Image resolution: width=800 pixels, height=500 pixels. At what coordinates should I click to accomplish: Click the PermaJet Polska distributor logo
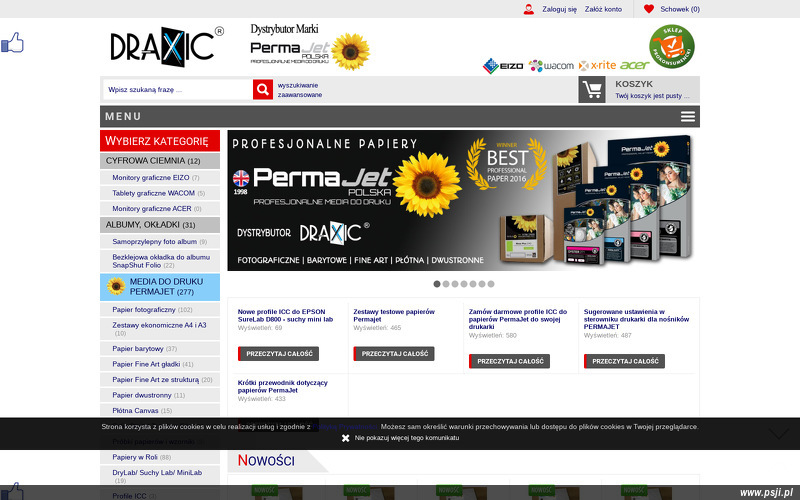tap(310, 46)
